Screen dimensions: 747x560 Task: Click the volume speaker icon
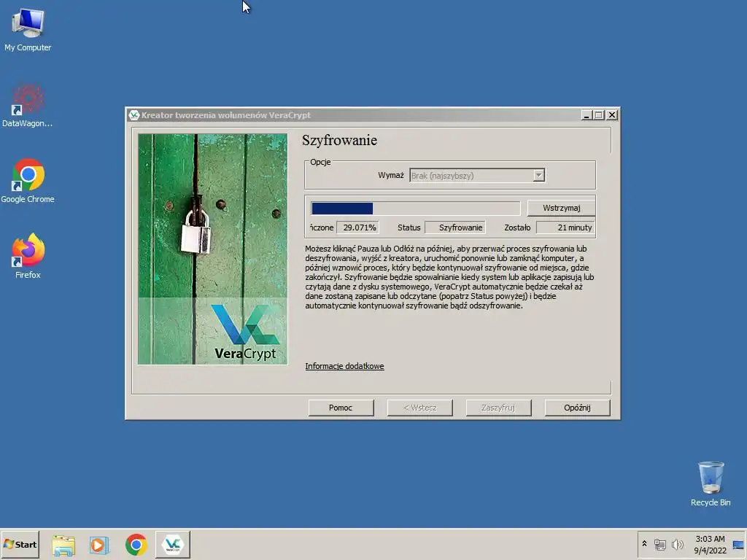coord(677,544)
